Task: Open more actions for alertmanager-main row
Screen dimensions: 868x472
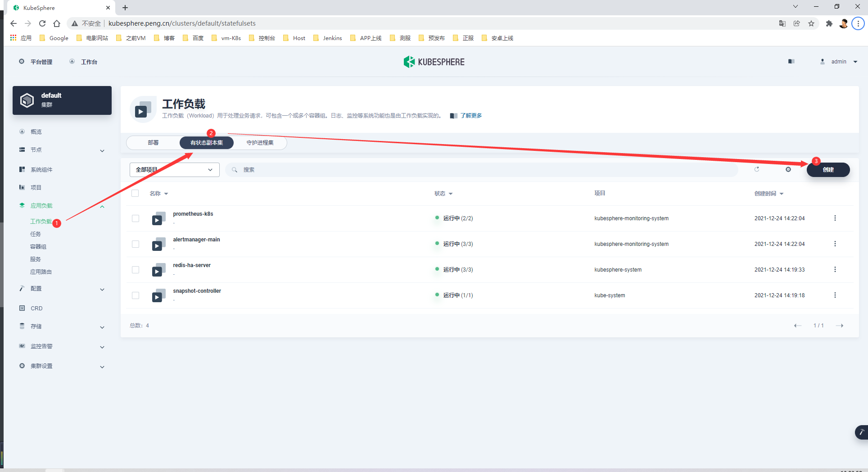Action: pos(835,244)
